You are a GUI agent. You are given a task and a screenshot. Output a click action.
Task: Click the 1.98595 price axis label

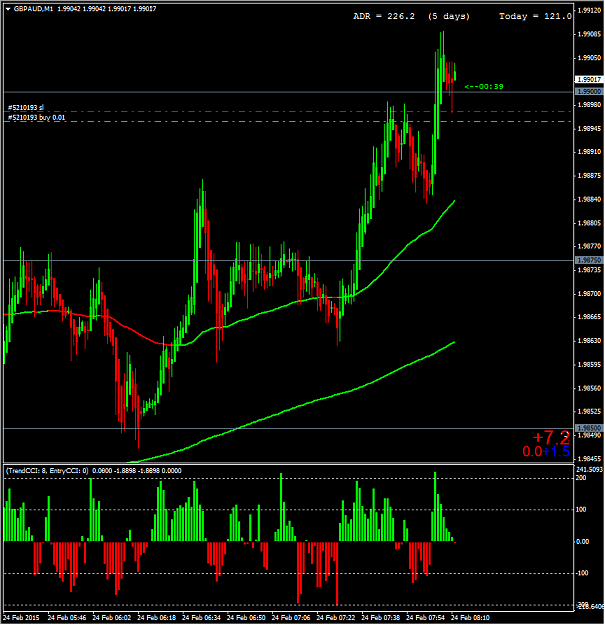[589, 364]
